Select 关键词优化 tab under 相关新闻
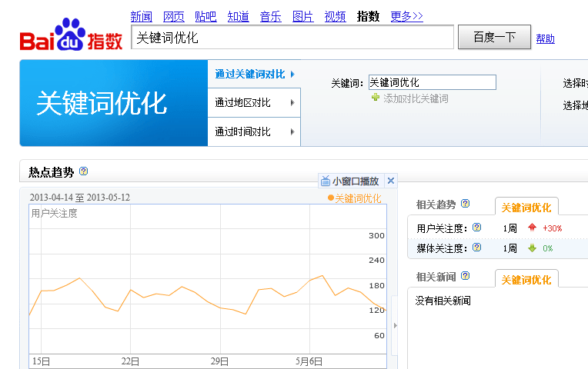This screenshot has height=369, width=588. coord(526,279)
